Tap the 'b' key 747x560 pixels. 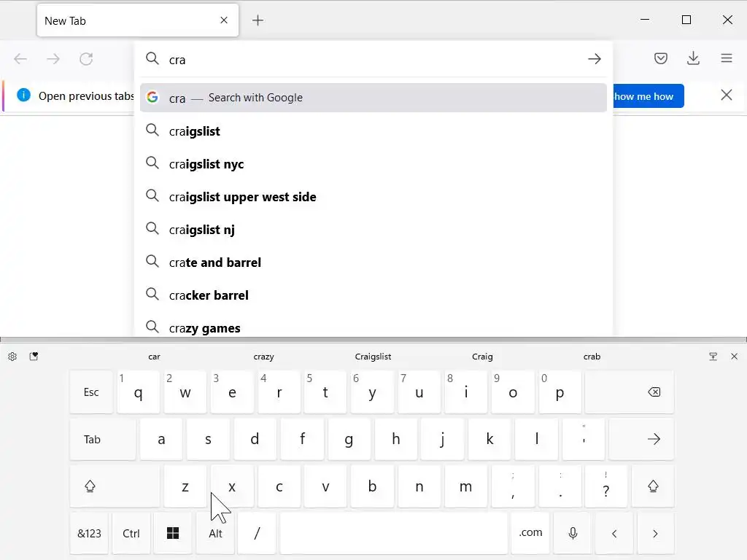pyautogui.click(x=372, y=486)
